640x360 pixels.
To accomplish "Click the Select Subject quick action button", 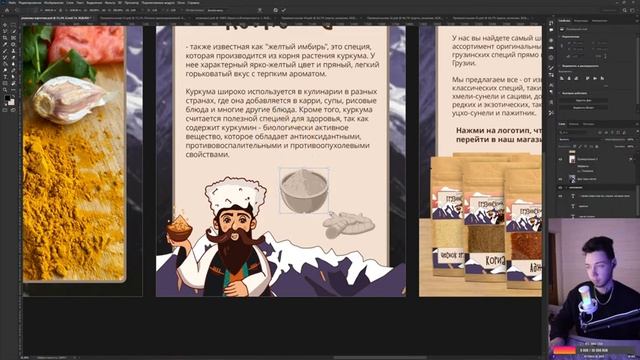I will click(x=584, y=108).
